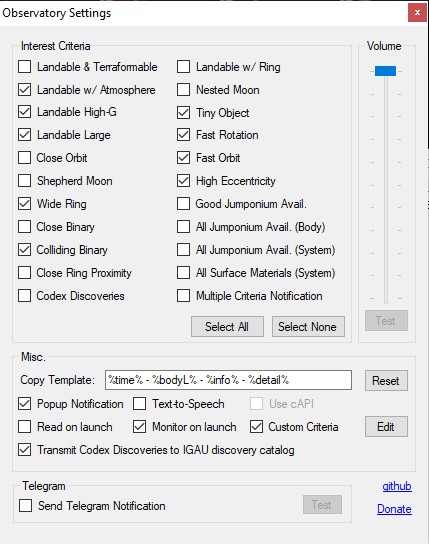
Task: Uncheck the Tiny Object option
Action: (x=183, y=112)
